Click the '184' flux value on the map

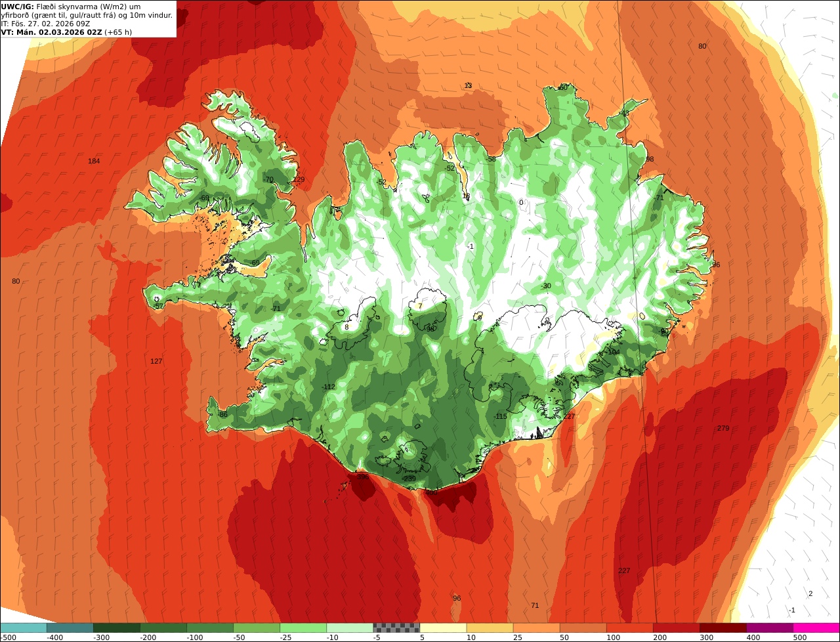(94, 161)
